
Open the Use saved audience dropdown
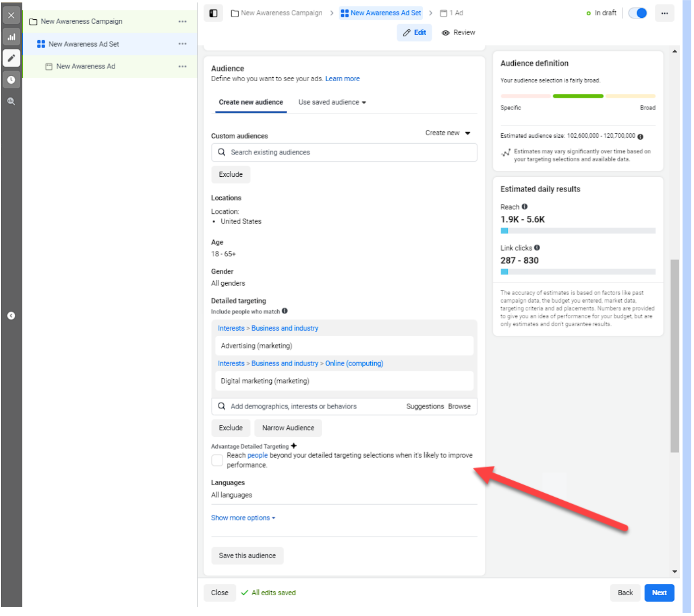point(332,103)
